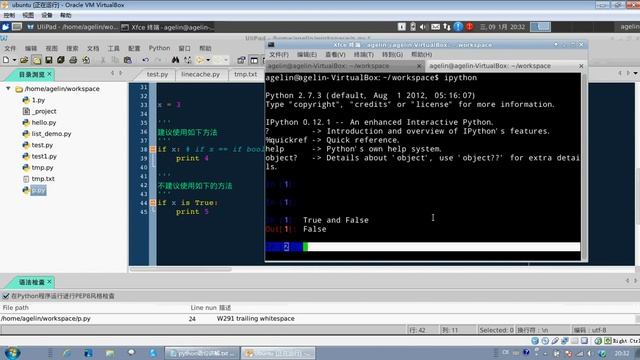Close the first terminal tab
The image size is (640, 360).
[x=419, y=66]
